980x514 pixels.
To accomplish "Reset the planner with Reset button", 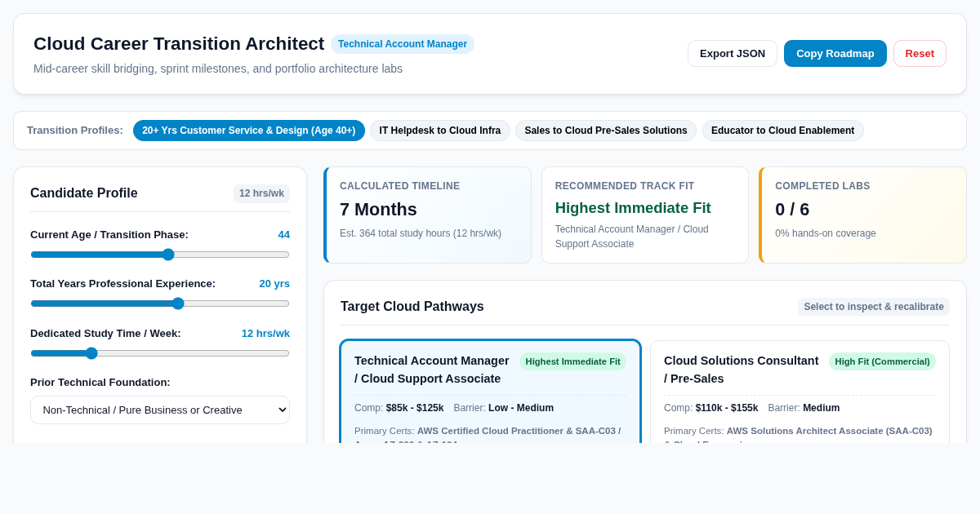I will pos(920,53).
